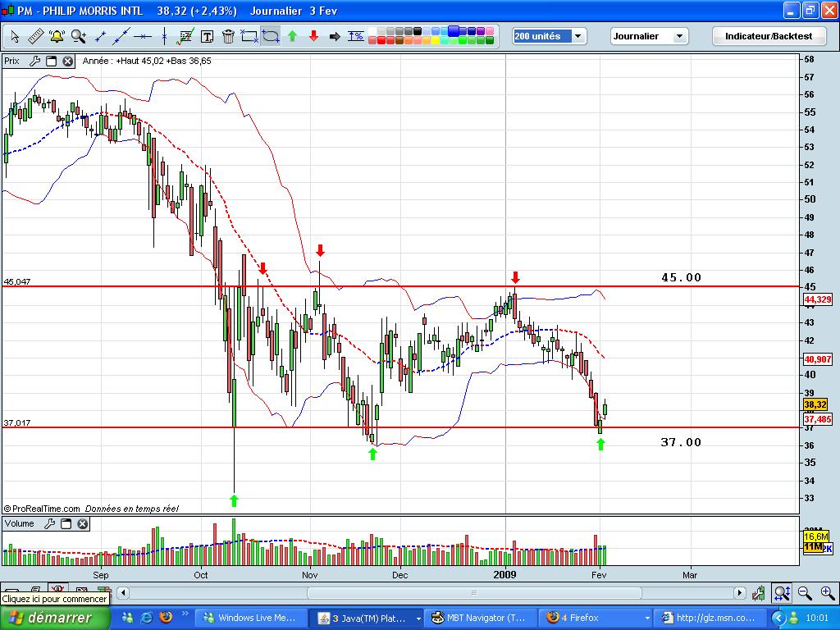Select the text annotation tool

[207, 36]
